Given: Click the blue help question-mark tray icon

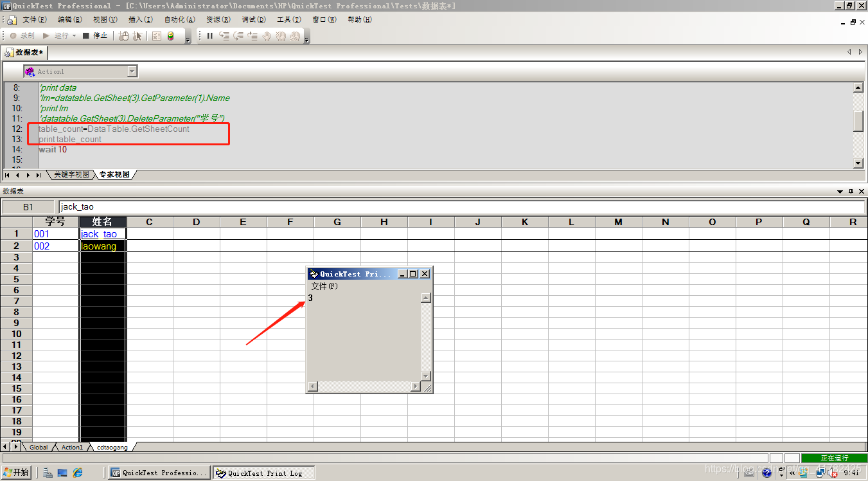Looking at the screenshot, I should (x=766, y=473).
